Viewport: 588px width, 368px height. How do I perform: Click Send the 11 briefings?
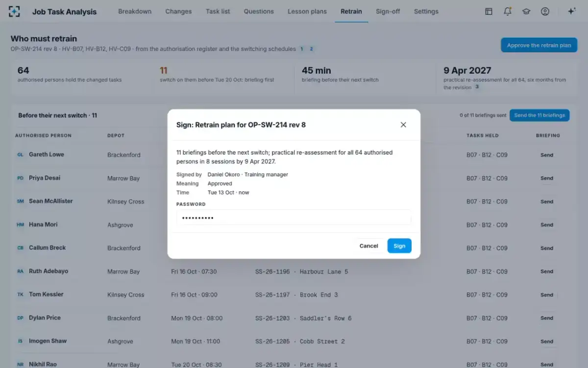[539, 115]
